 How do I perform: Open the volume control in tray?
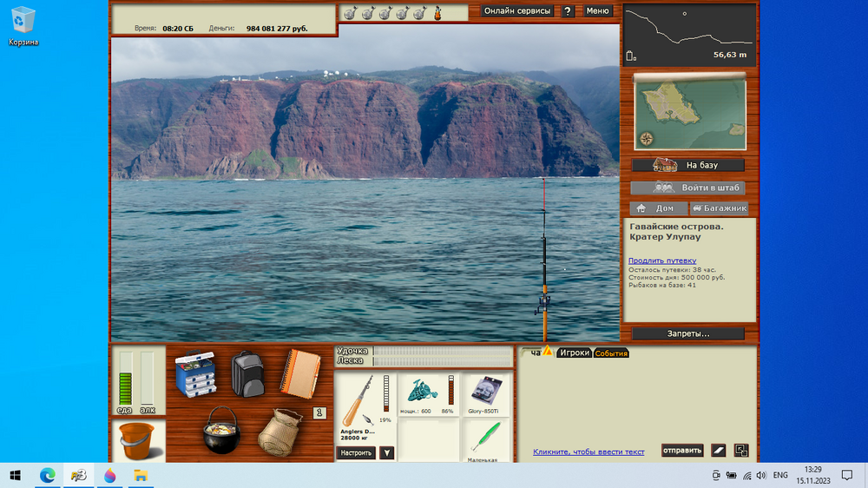click(x=762, y=475)
